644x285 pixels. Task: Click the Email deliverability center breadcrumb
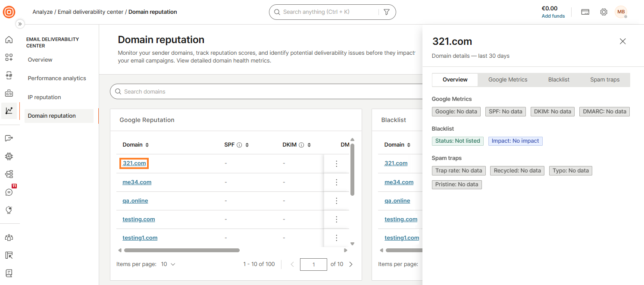(91, 12)
